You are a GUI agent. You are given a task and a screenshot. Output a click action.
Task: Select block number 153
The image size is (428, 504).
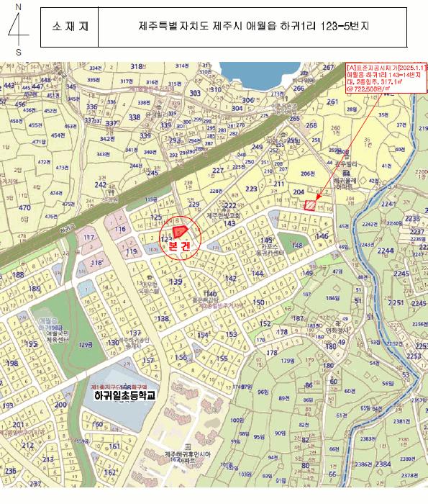click(231, 334)
